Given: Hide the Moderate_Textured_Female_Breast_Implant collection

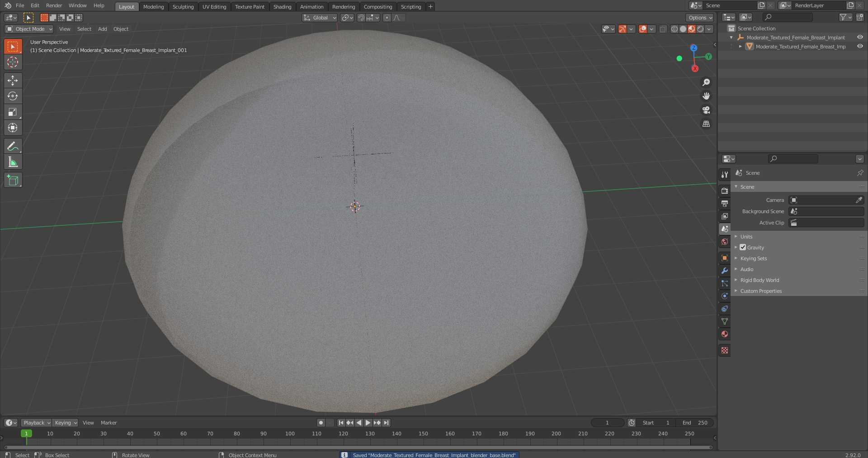Looking at the screenshot, I should [860, 37].
